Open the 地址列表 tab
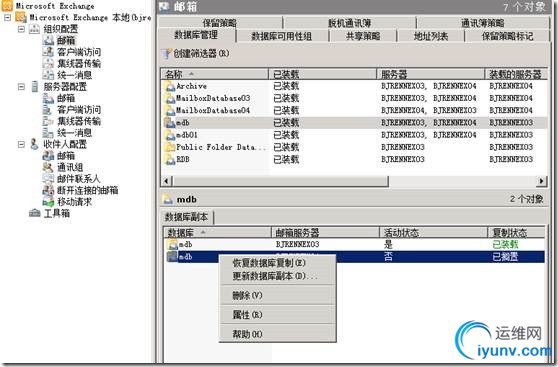Screen dimensions: 558x367 pos(431,36)
